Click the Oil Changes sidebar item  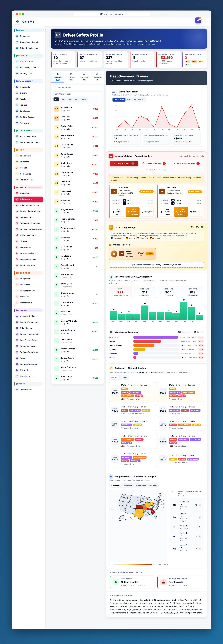26,174
